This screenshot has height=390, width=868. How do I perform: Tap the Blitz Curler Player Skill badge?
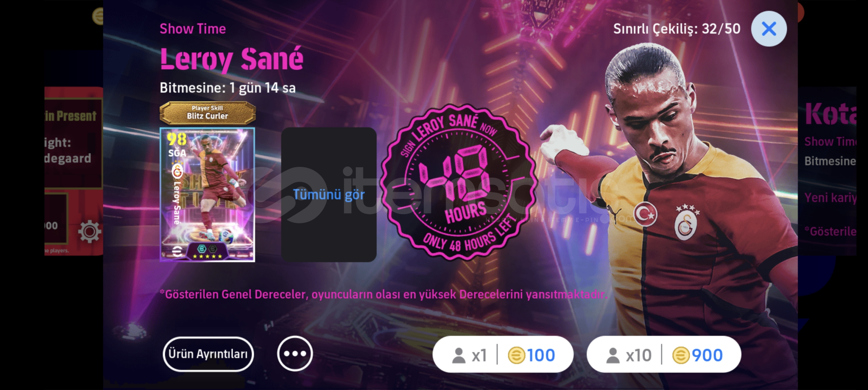(208, 113)
